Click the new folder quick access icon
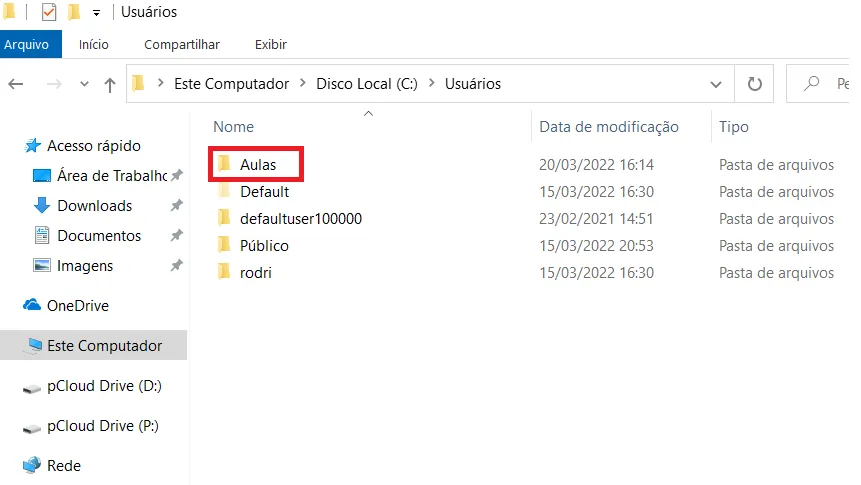861x485 pixels. pos(74,12)
